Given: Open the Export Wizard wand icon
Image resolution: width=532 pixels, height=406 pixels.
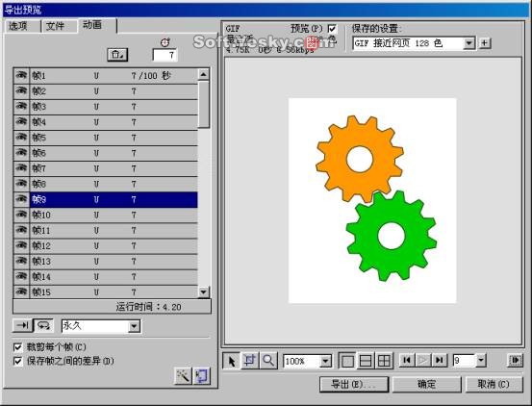Looking at the screenshot, I should pos(183,376).
